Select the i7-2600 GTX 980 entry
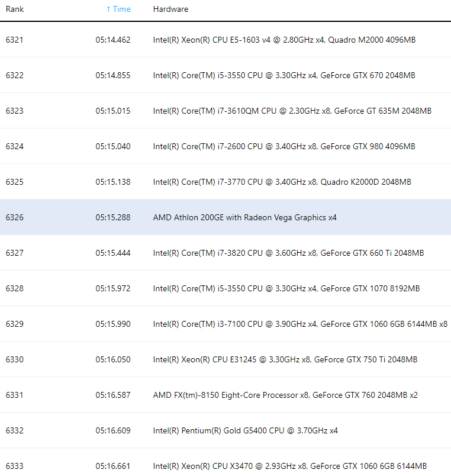The height and width of the screenshot is (476, 451). click(284, 146)
